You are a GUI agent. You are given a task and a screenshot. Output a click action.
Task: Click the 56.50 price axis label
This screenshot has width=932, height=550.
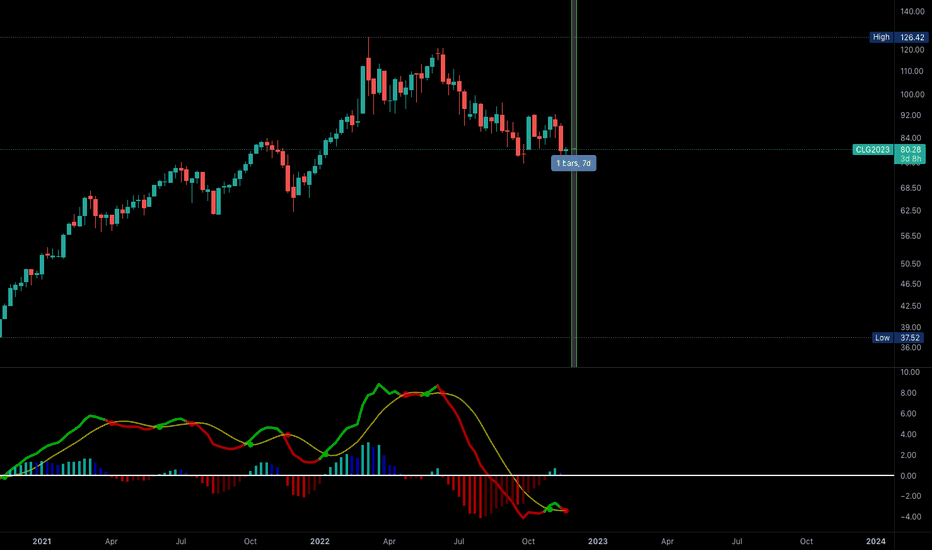click(x=911, y=236)
